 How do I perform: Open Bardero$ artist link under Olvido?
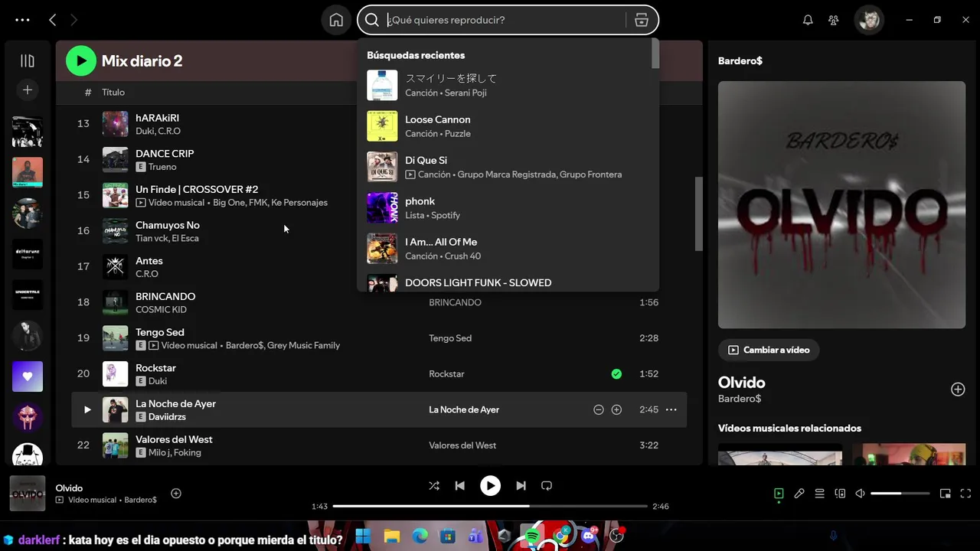coord(740,399)
